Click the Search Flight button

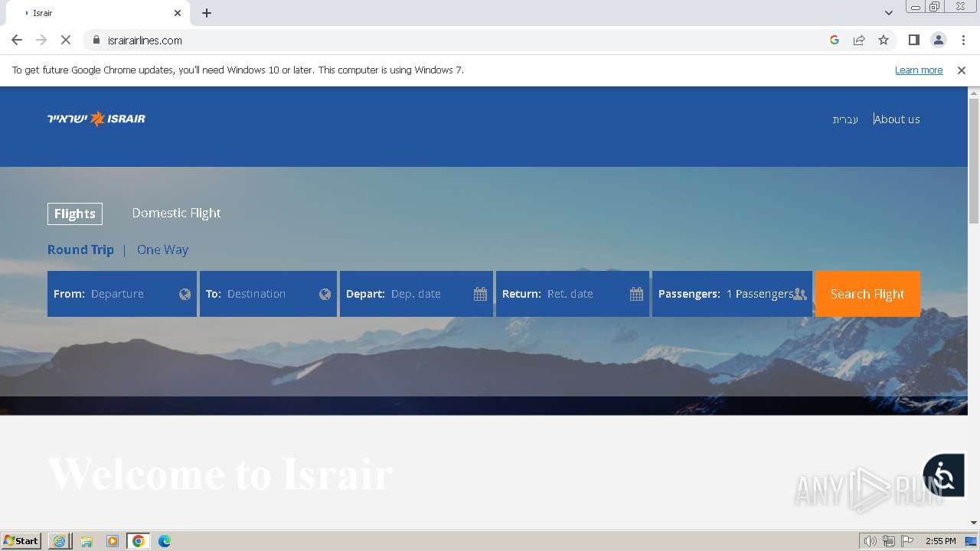pyautogui.click(x=867, y=294)
